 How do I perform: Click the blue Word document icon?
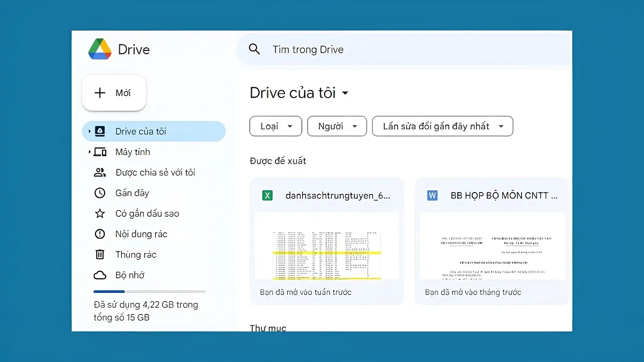click(432, 195)
